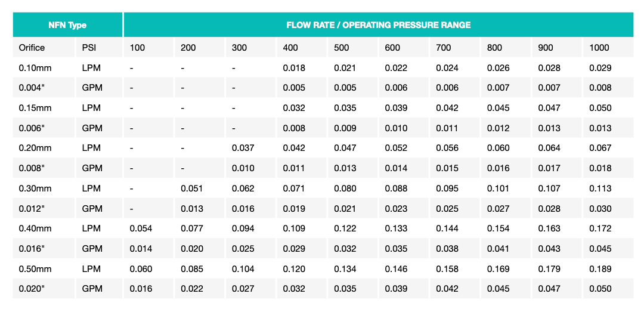Select the 0.067 LPM flow value
644x309 pixels.
[600, 149]
